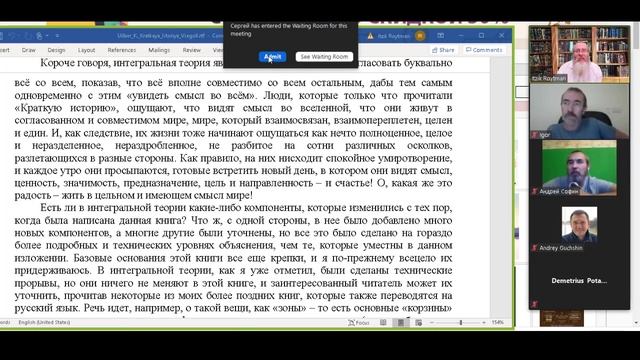This screenshot has width=640, height=360.
Task: Click the 154% zoom level
Action: (x=498, y=322)
